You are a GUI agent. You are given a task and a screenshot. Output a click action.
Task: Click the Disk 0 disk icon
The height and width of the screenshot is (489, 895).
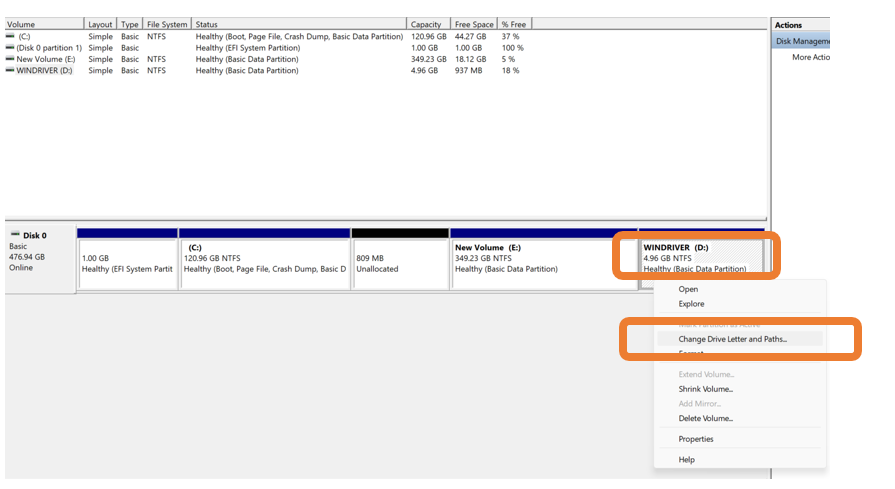(x=14, y=236)
